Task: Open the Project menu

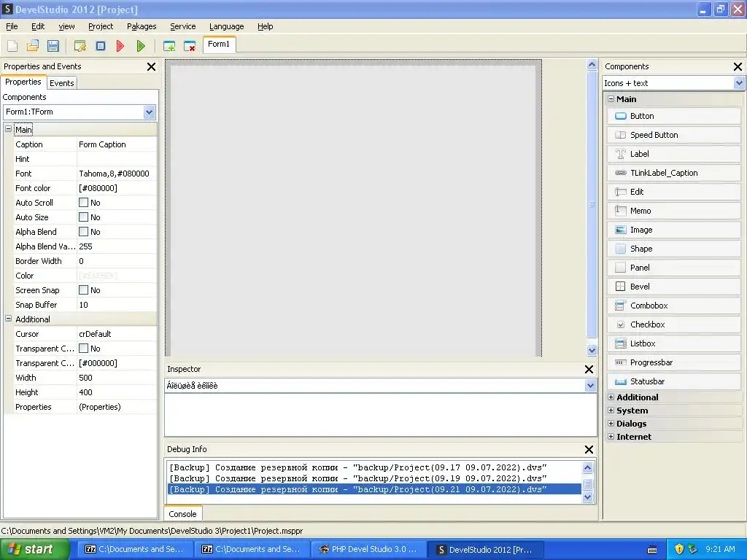Action: pos(101,27)
